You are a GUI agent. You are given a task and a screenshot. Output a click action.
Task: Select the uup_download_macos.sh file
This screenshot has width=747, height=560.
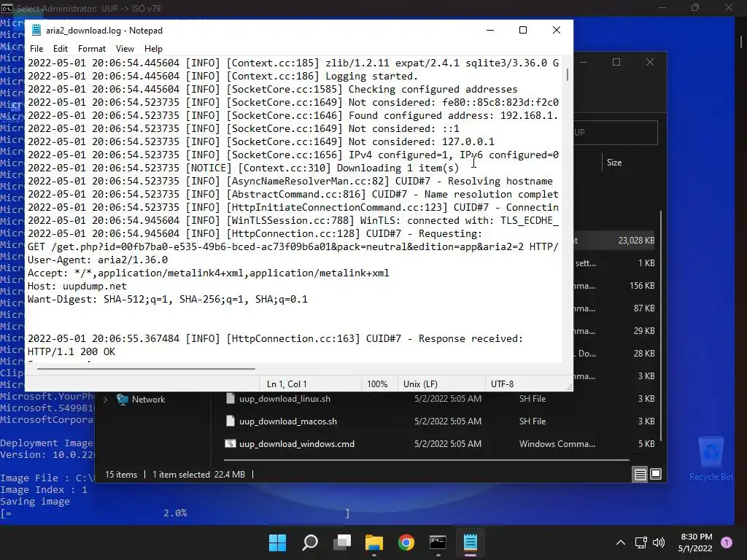point(287,421)
